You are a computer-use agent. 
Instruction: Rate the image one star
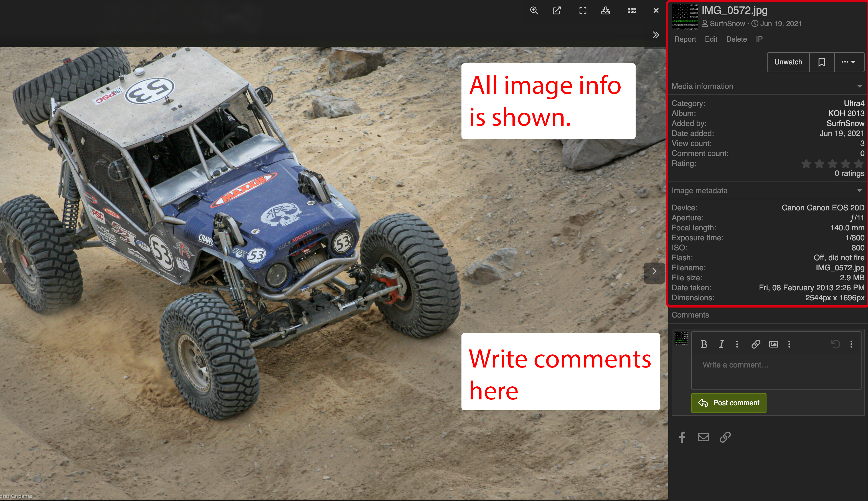(x=806, y=164)
